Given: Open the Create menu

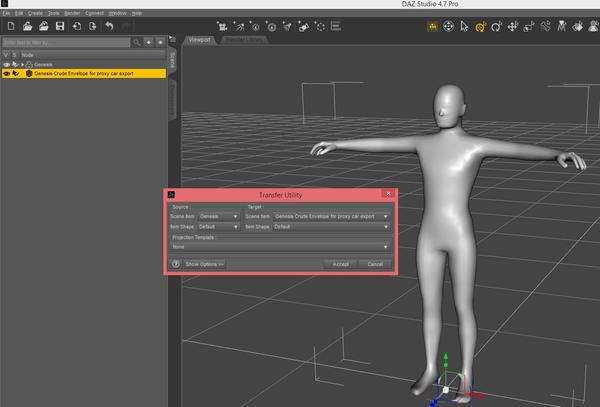Looking at the screenshot, I should click(x=35, y=13).
